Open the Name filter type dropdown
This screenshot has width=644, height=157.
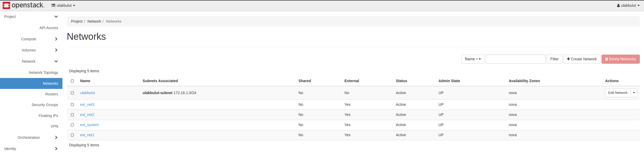click(x=473, y=59)
